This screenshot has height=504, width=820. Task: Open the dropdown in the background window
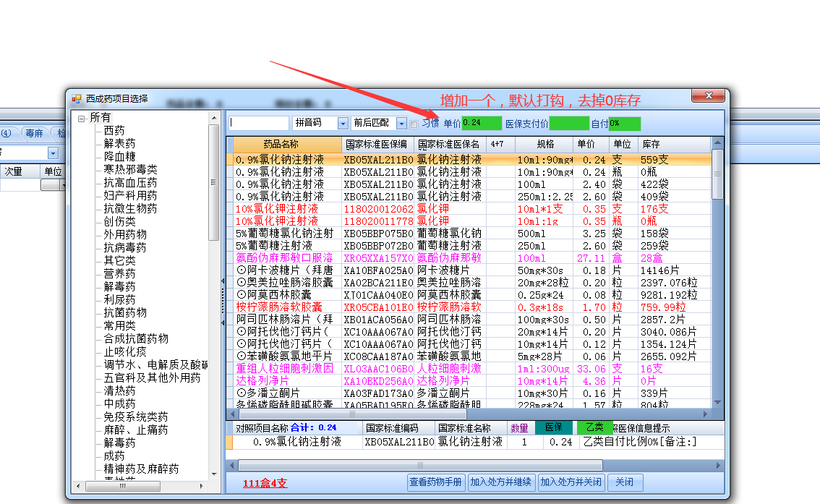coord(53,153)
